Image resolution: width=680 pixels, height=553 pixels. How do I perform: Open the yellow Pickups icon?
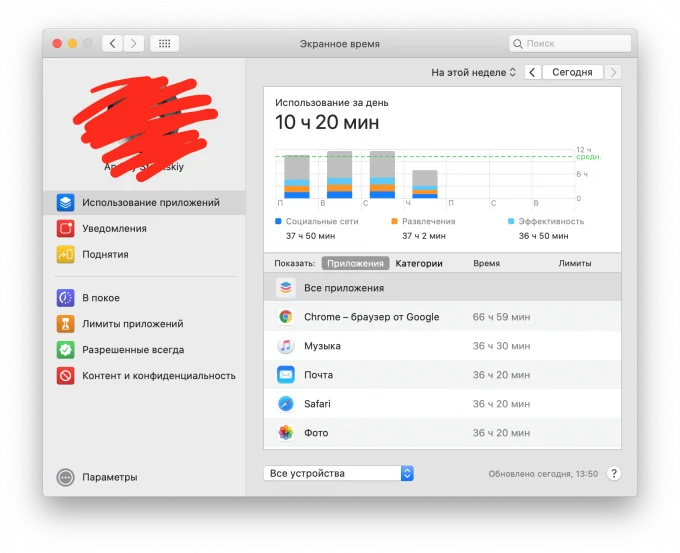click(x=65, y=255)
